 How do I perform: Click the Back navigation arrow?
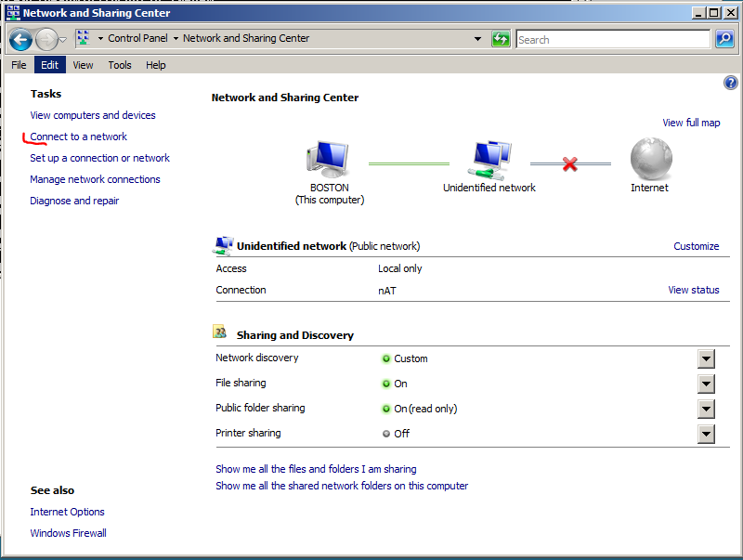coord(20,39)
